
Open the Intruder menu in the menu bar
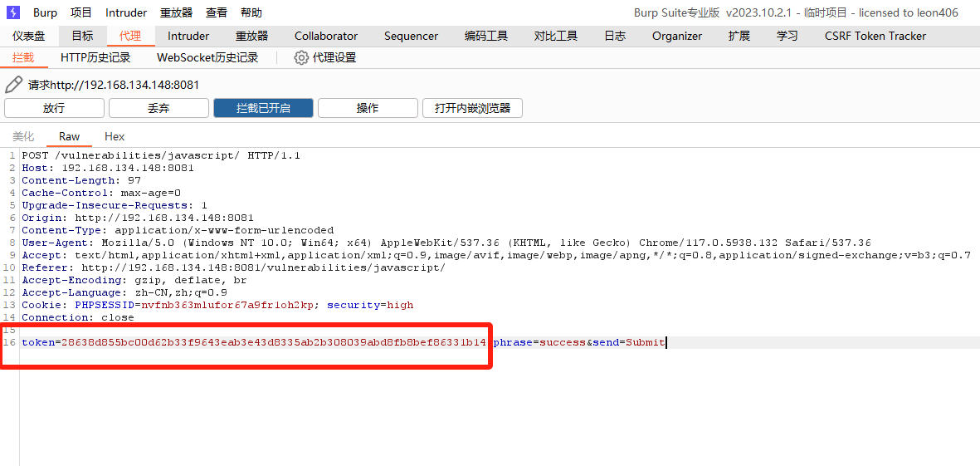pyautogui.click(x=126, y=12)
